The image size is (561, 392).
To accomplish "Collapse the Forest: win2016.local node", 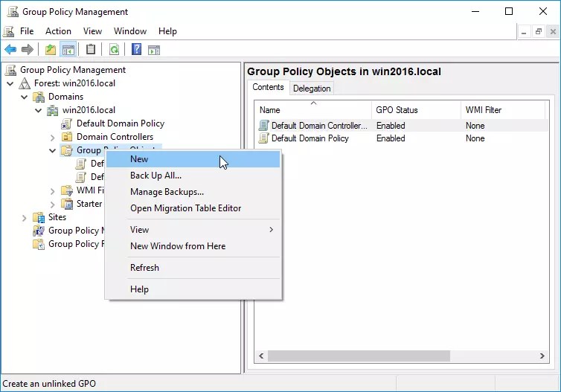I will [10, 84].
